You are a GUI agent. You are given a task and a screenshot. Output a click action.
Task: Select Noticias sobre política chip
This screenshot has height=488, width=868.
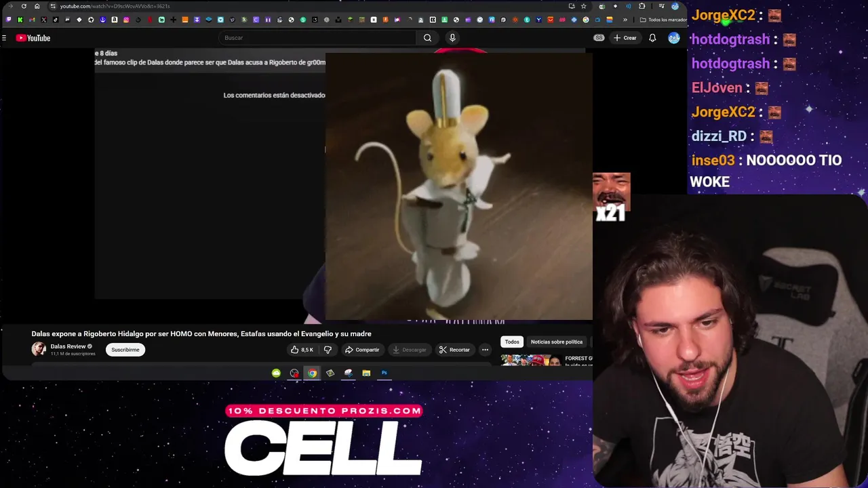(x=557, y=342)
